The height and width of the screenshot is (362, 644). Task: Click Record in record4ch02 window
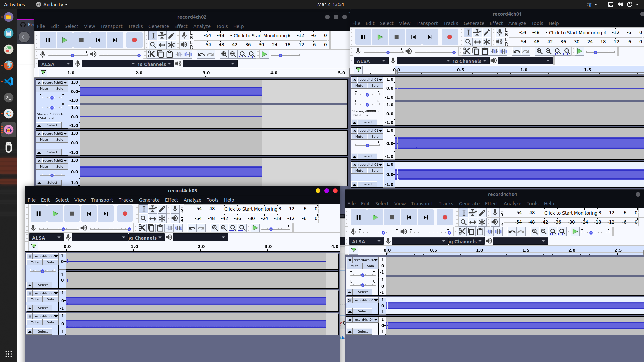point(134,40)
